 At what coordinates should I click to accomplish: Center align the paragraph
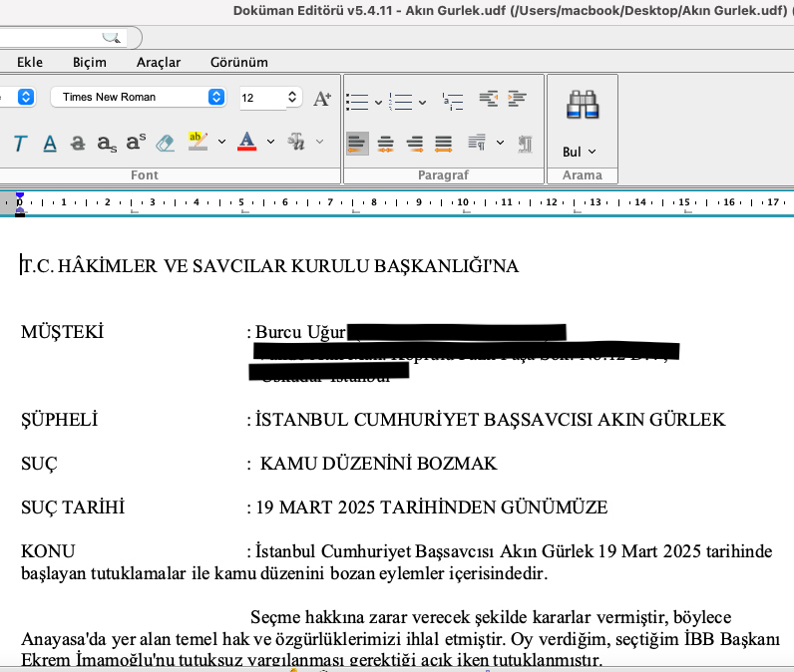click(386, 144)
